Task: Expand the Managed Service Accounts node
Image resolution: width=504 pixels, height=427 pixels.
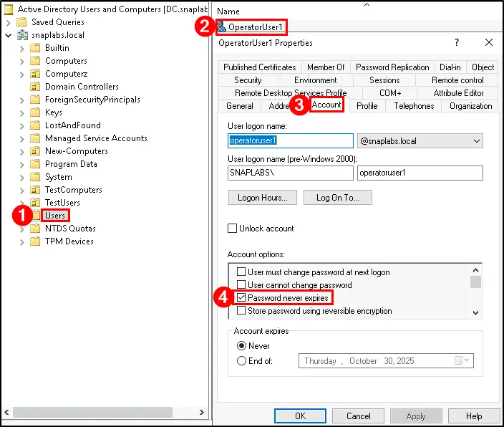Action: coord(22,139)
